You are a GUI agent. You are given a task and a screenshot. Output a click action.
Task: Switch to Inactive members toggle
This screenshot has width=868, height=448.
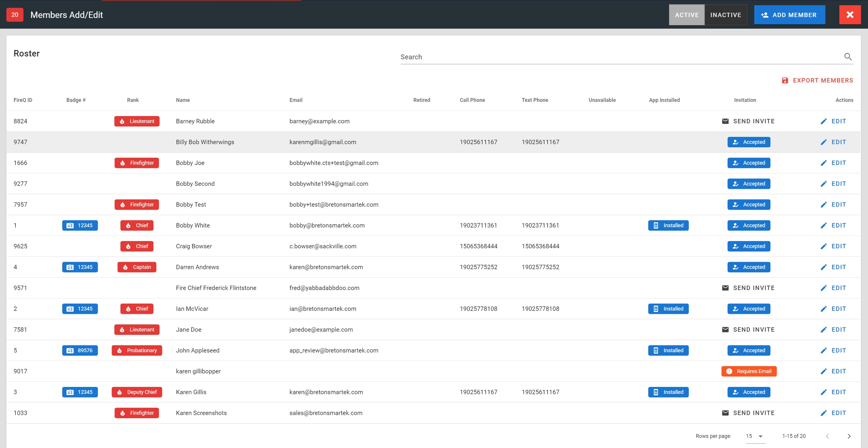(726, 15)
